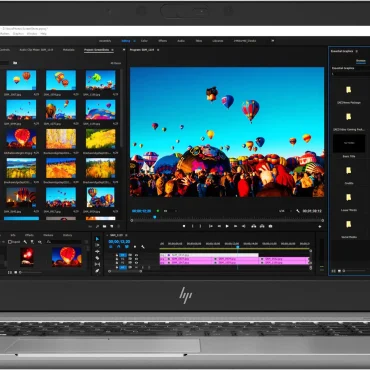Image resolution: width=370 pixels, height=370 pixels.
Task: Select the Basic Title template thumbnail
Action: click(349, 144)
